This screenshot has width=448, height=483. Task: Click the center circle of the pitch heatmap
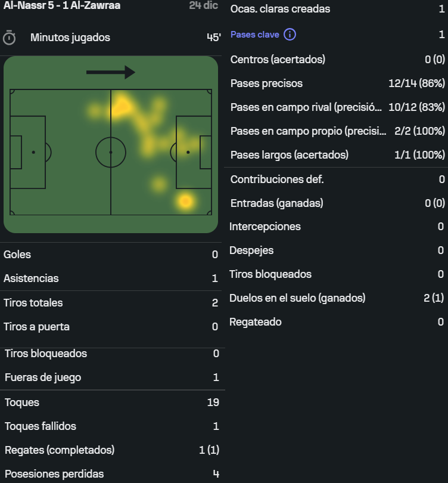111,152
